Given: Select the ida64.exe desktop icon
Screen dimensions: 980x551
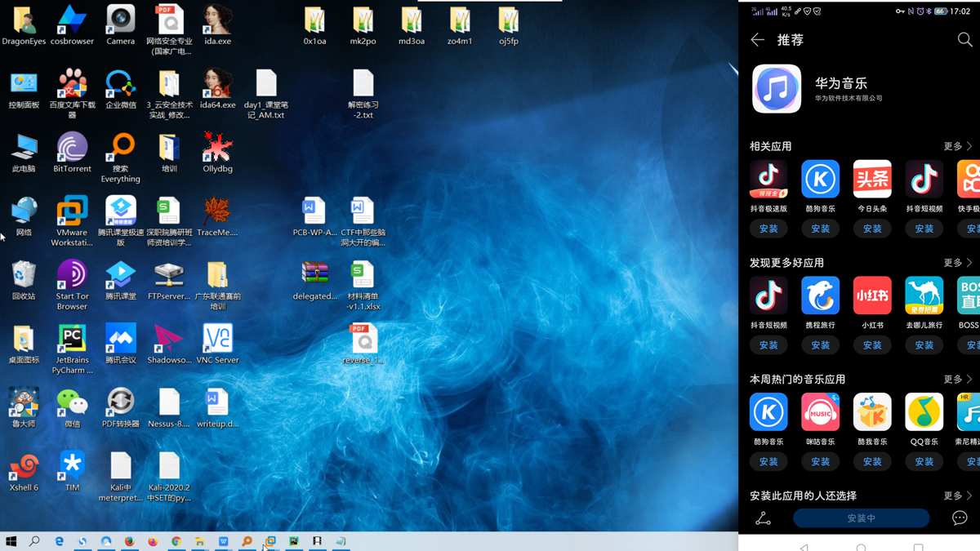Looking at the screenshot, I should [x=217, y=89].
